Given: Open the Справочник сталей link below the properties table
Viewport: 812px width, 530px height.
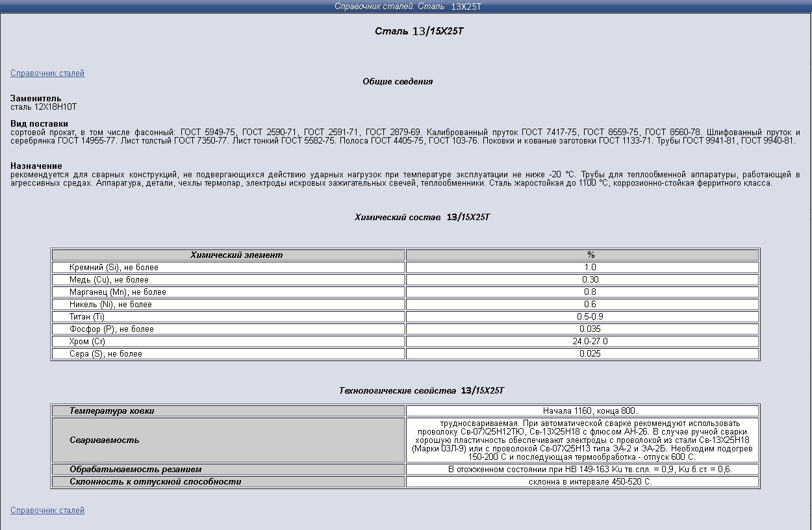Looking at the screenshot, I should (x=47, y=511).
